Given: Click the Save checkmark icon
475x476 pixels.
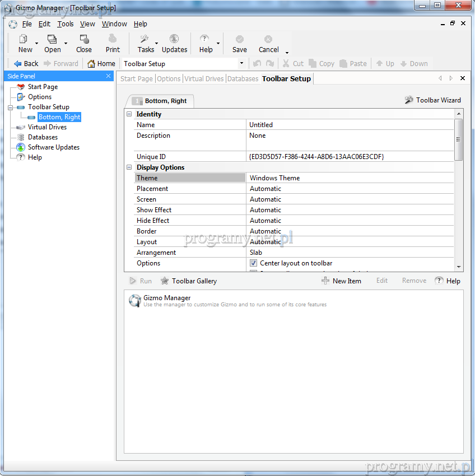Looking at the screenshot, I should 239,39.
